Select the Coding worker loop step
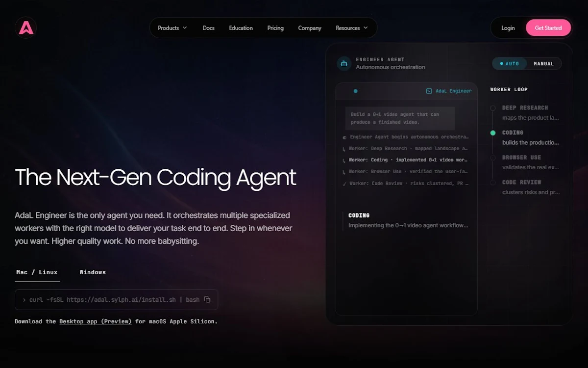 coord(525,137)
